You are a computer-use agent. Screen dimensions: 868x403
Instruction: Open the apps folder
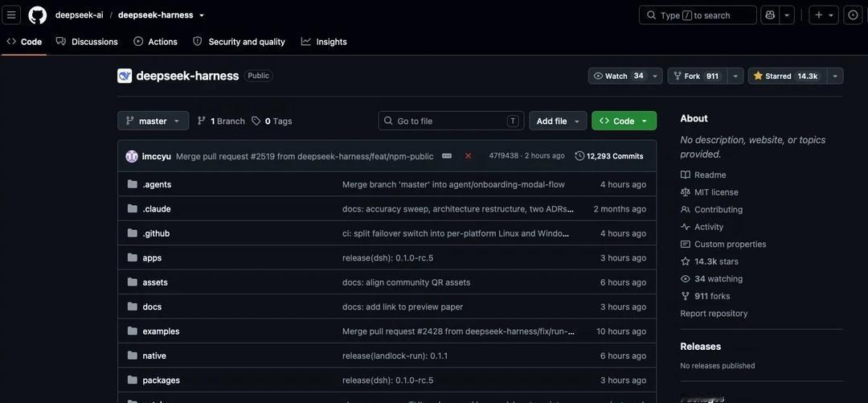pyautogui.click(x=152, y=257)
